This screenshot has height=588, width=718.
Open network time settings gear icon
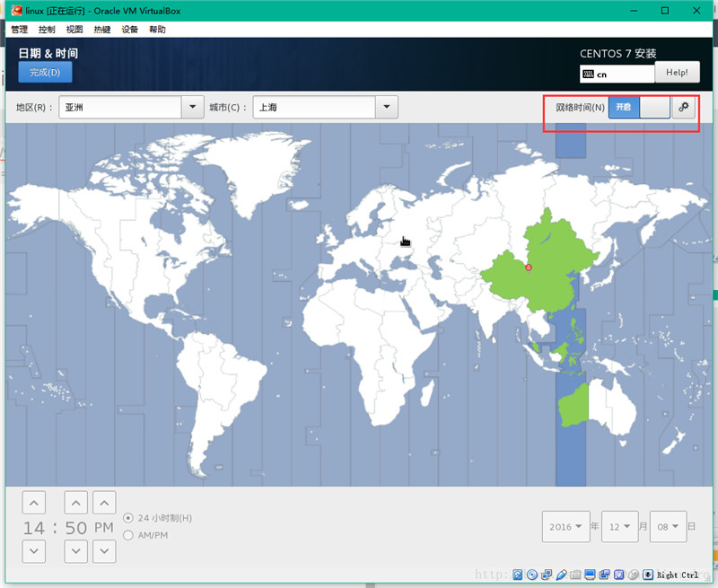(684, 107)
